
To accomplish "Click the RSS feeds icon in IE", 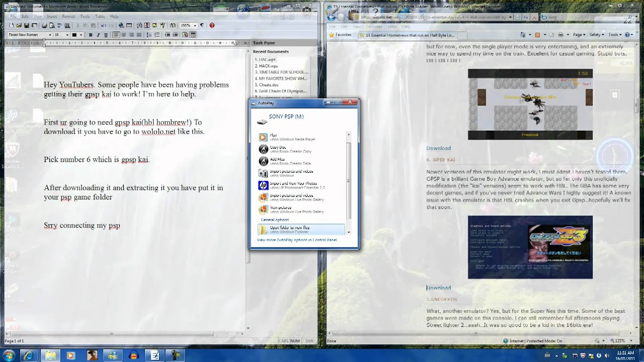I will [537, 35].
